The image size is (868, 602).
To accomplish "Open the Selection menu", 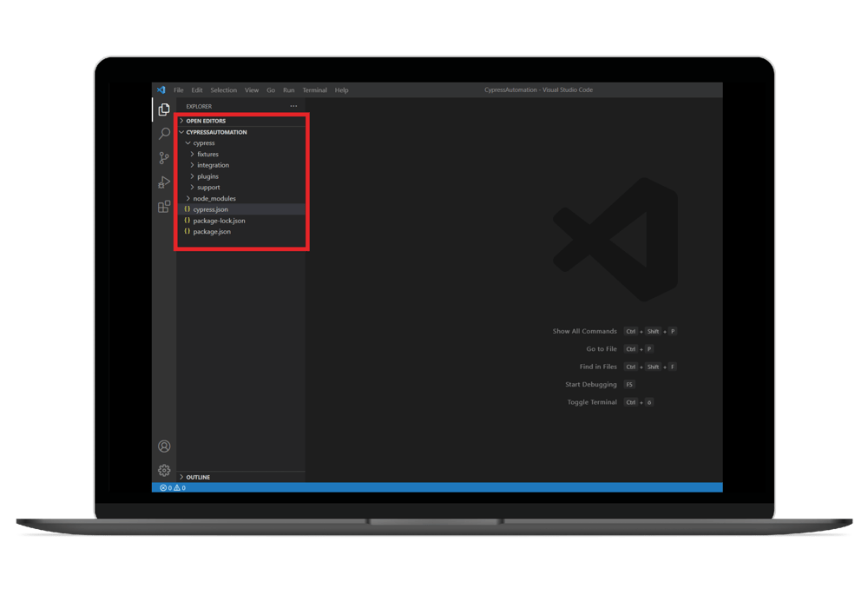I will pyautogui.click(x=224, y=89).
